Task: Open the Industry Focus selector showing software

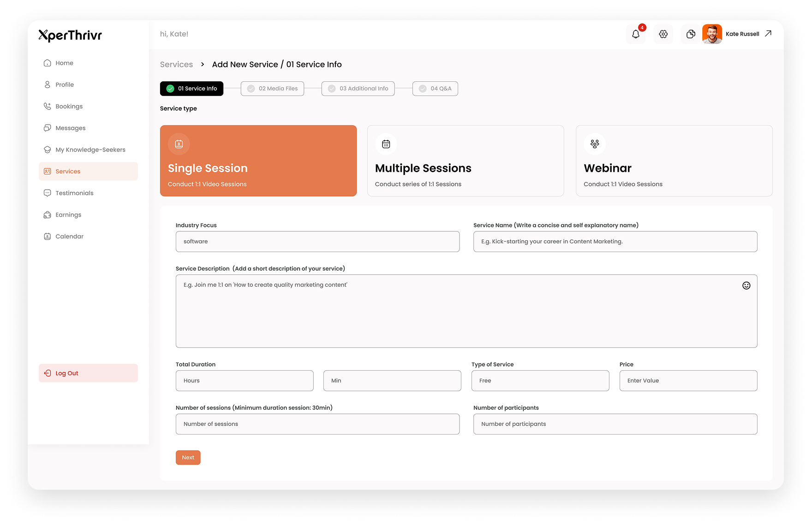Action: pos(317,241)
